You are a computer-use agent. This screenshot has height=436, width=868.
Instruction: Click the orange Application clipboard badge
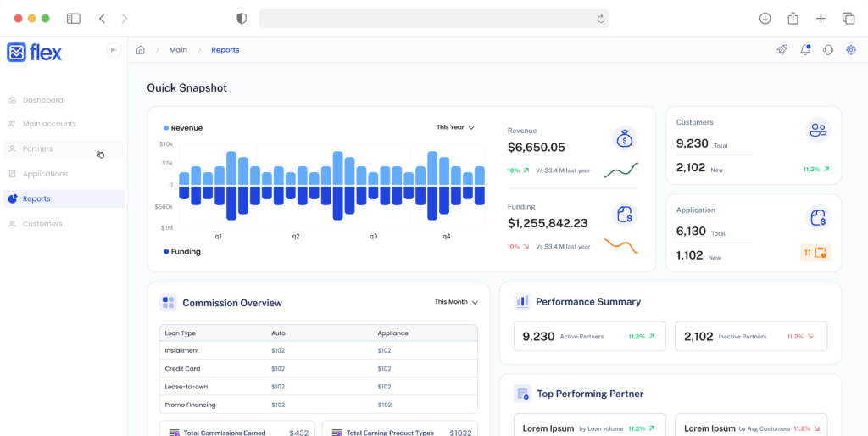[815, 253]
